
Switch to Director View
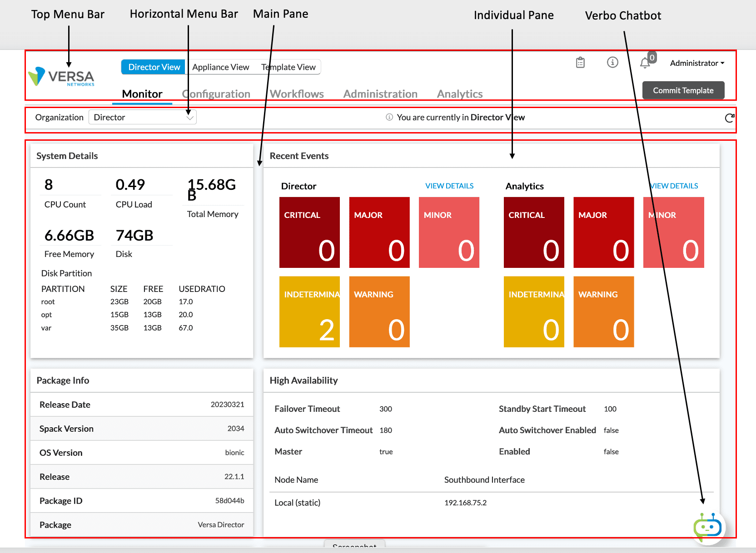click(154, 67)
